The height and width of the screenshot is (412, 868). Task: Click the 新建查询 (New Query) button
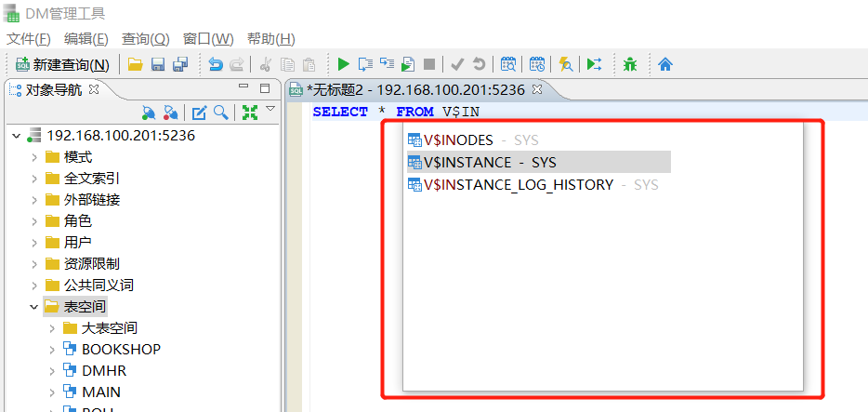coord(62,65)
